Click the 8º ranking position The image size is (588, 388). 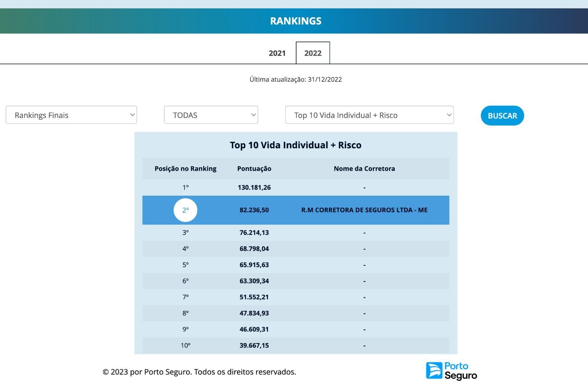(x=186, y=313)
